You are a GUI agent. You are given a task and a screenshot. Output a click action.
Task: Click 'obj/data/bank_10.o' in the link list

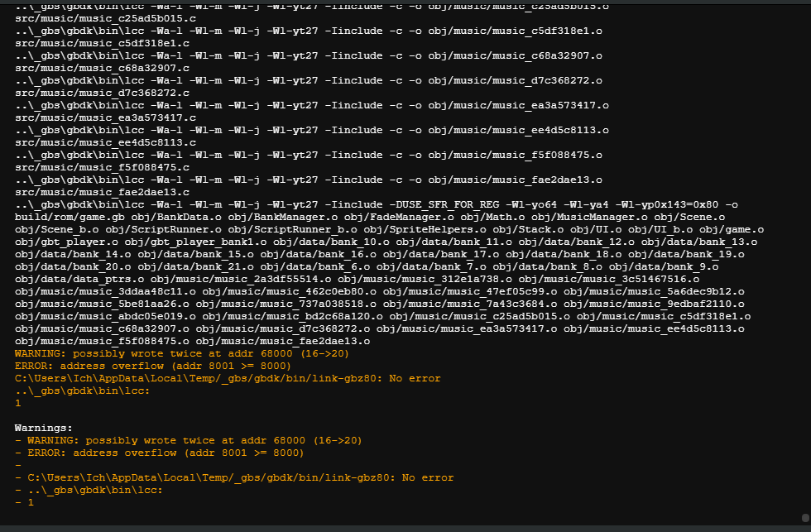(331, 242)
